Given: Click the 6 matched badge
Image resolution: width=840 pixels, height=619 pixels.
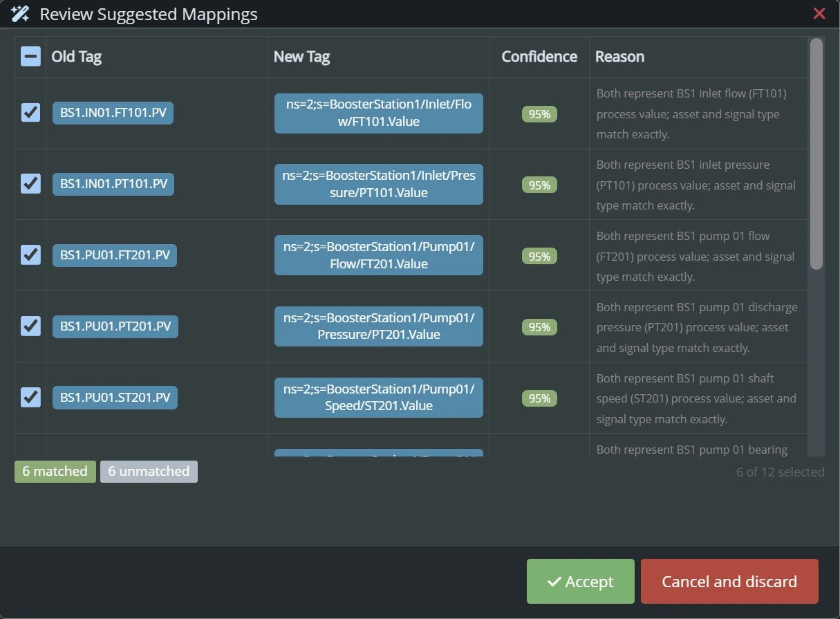Looking at the screenshot, I should (55, 472).
